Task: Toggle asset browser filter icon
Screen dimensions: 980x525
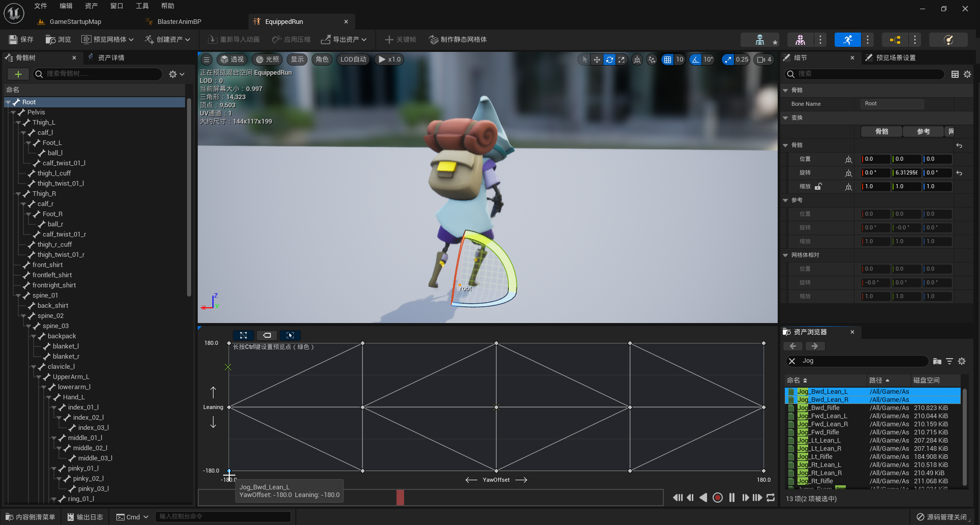Action: [950, 361]
